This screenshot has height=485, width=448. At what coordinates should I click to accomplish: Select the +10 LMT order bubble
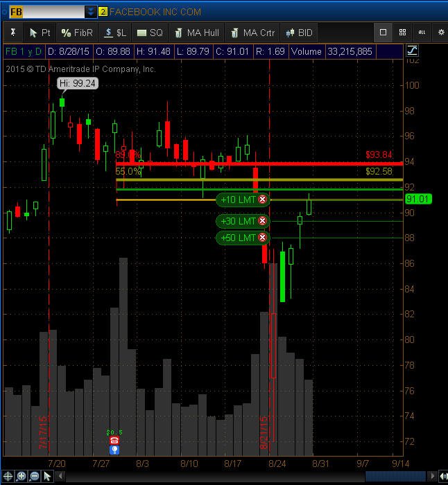(243, 200)
